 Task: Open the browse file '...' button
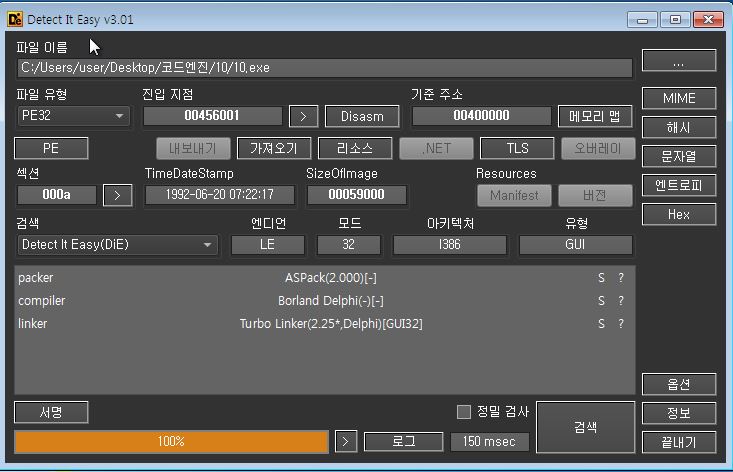[679, 61]
